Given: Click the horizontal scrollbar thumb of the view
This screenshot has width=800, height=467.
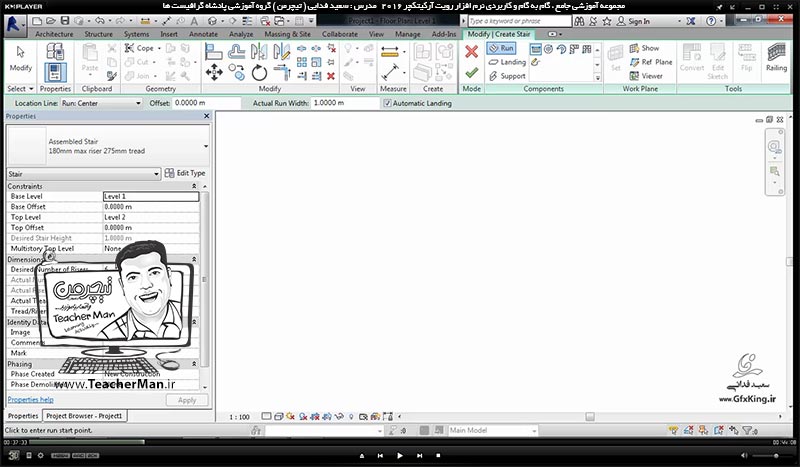Looking at the screenshot, I should 590,416.
